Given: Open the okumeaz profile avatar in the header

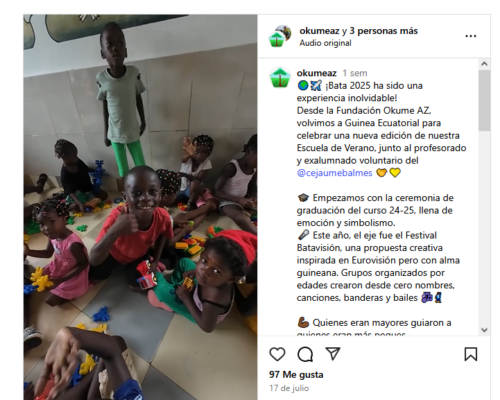Looking at the screenshot, I should click(x=280, y=36).
